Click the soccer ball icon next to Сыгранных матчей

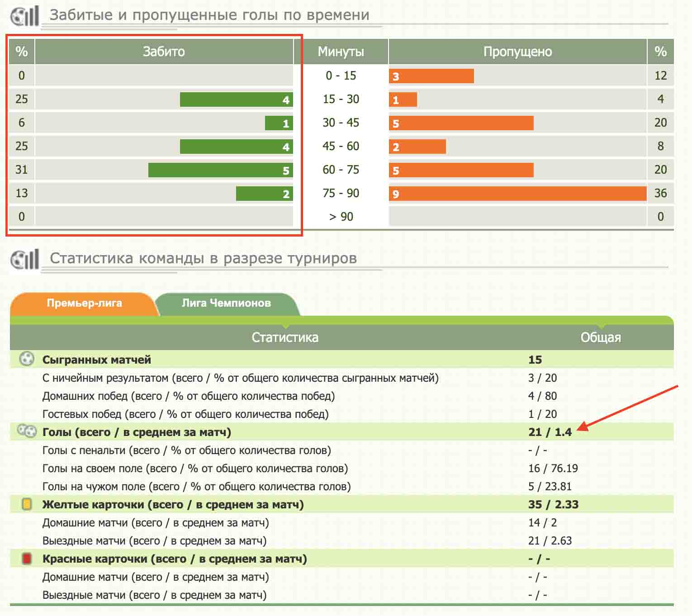pyautogui.click(x=27, y=359)
